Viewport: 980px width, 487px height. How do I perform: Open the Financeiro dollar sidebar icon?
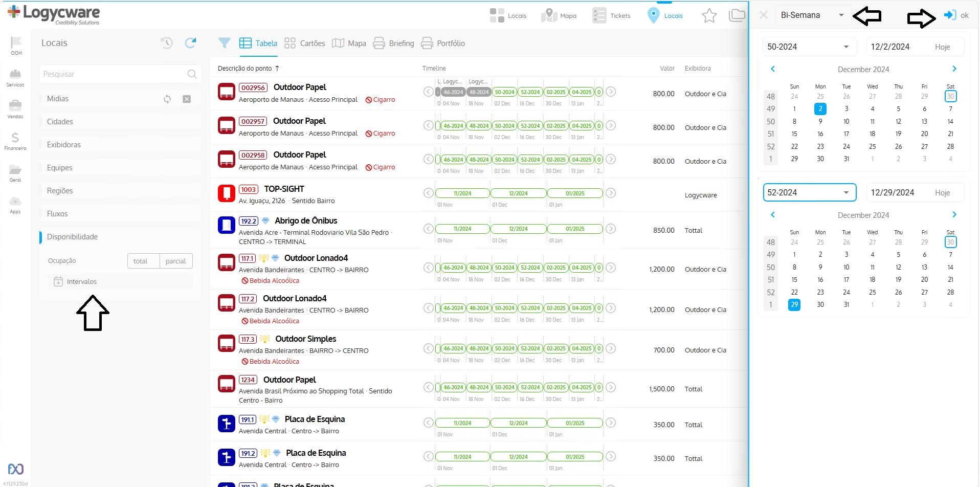pyautogui.click(x=15, y=138)
